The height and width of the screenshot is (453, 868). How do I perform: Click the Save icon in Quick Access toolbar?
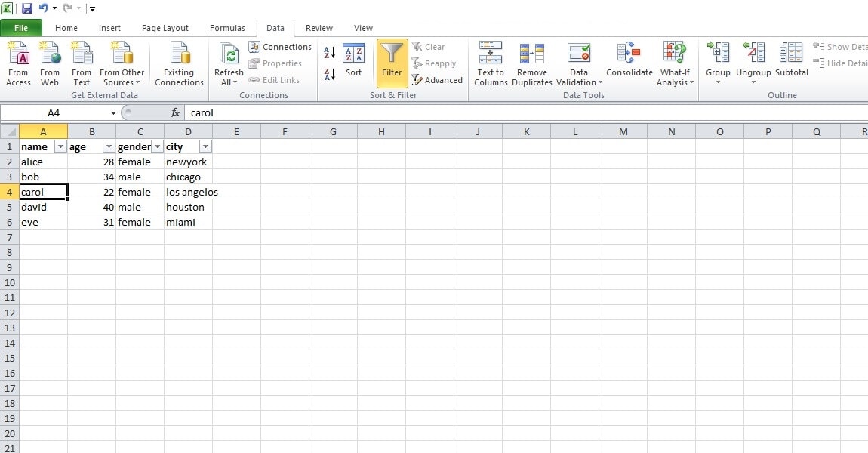click(26, 8)
